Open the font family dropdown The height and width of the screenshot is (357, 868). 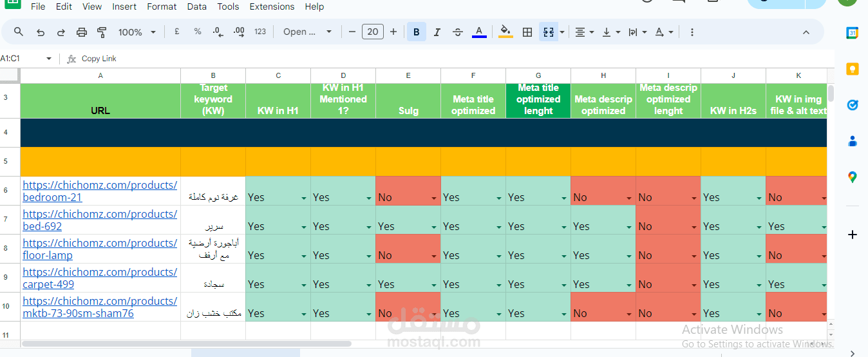[x=308, y=32]
